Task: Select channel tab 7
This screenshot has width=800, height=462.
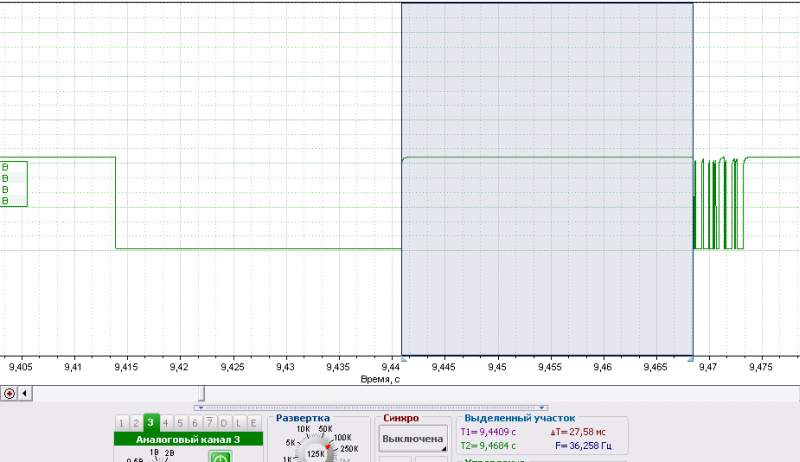Action: [x=209, y=423]
